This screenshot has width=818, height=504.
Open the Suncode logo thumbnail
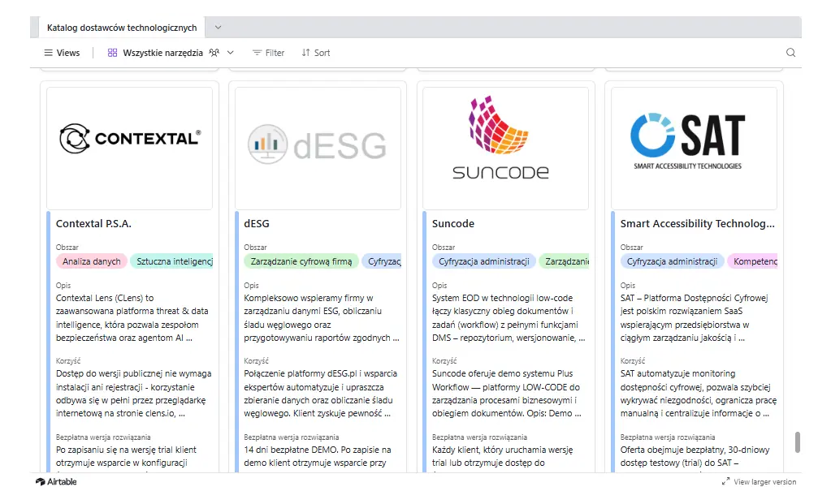pyautogui.click(x=505, y=148)
